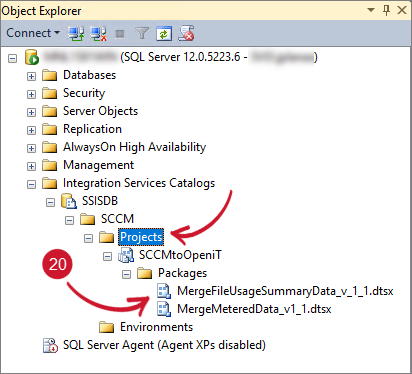Expand AlwaysOn High Availability node

[31, 148]
